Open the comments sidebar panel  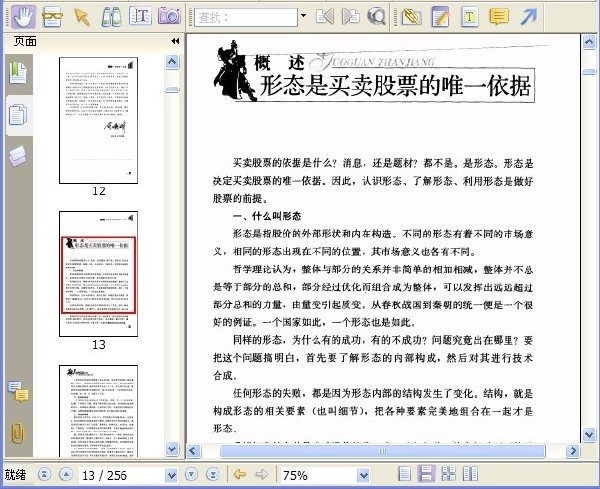[x=18, y=391]
